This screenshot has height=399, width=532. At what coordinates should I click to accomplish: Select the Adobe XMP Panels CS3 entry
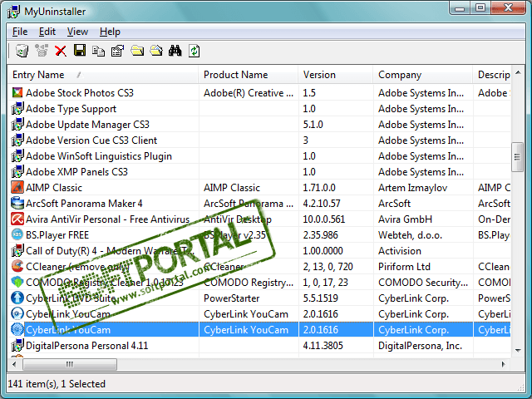[76, 172]
